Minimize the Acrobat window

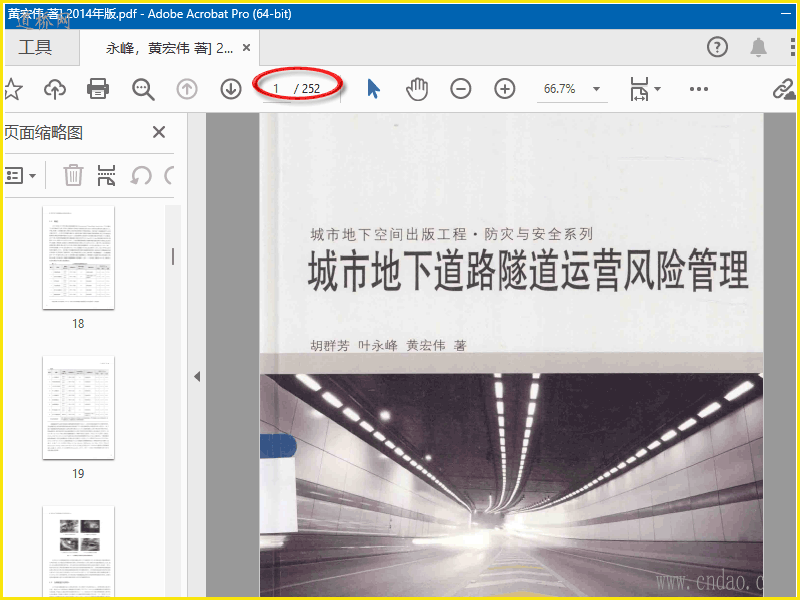tap(786, 14)
